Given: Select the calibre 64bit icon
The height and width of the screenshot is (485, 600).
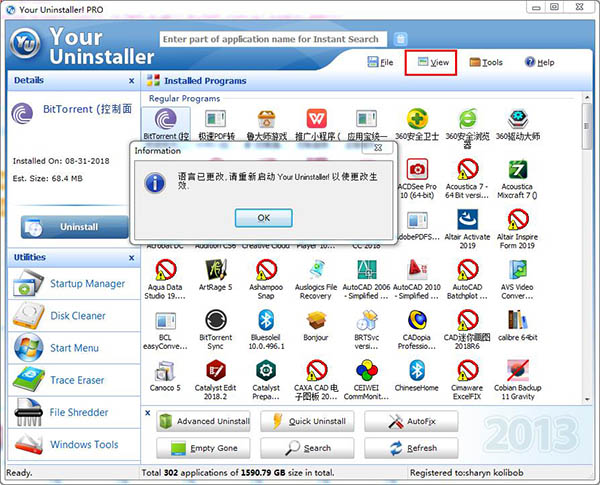Looking at the screenshot, I should coord(518,320).
